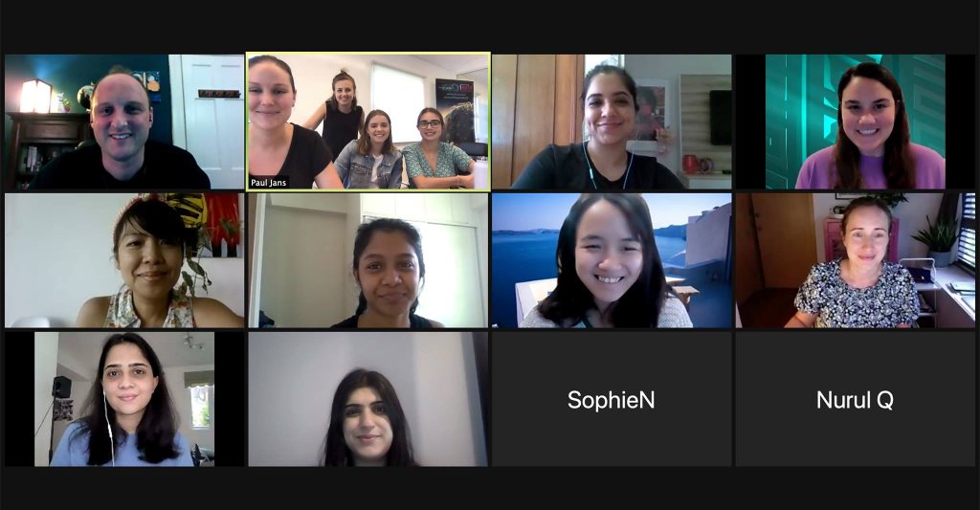The height and width of the screenshot is (510, 980).
Task: Select the tile of the woman wearing white earphones by the wooden door
Action: 612,122
